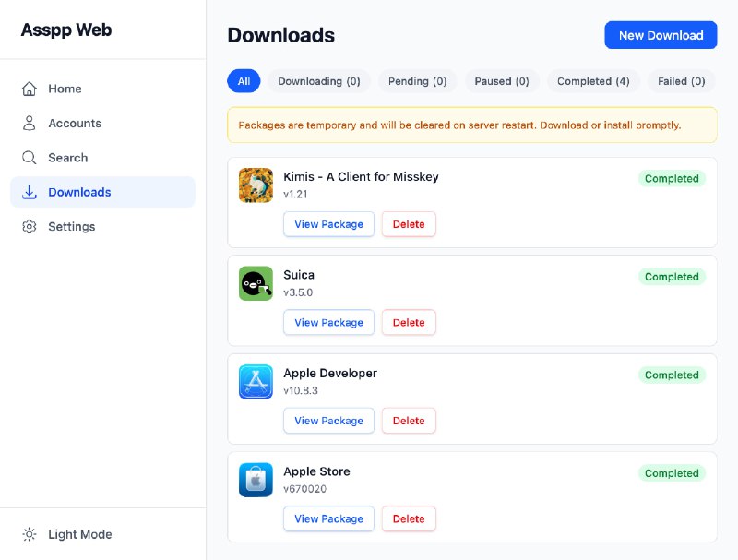Viewport: 738px width, 560px height.
Task: Click the Kimis app icon
Action: click(256, 185)
